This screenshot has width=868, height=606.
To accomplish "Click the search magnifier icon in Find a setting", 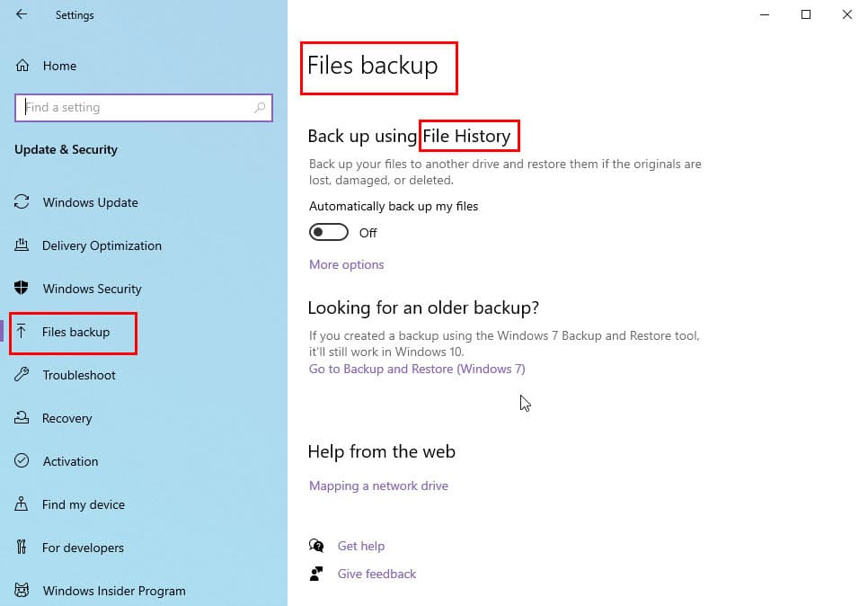I will (260, 108).
